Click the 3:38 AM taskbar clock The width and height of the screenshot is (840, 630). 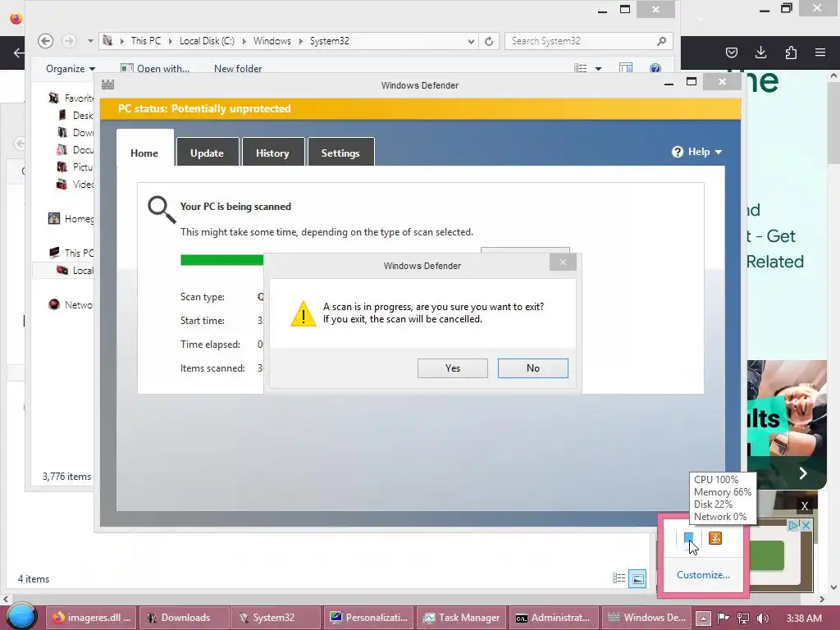pyautogui.click(x=804, y=619)
